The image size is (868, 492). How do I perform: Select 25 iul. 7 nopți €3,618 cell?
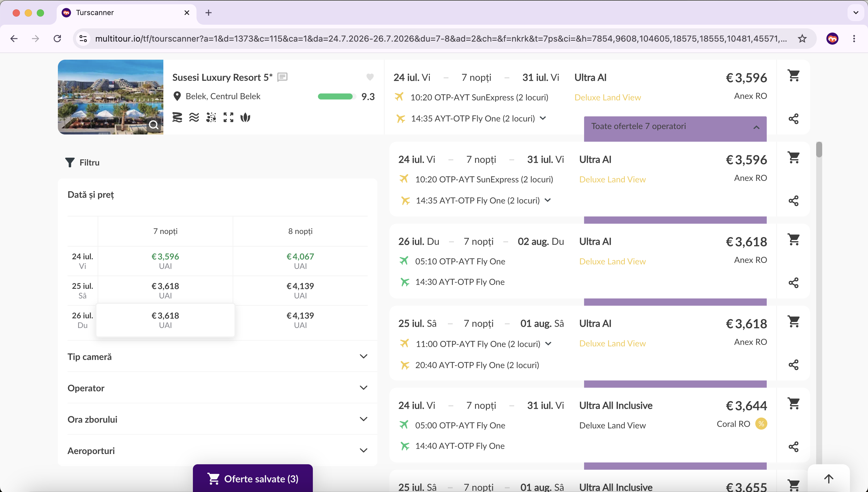pyautogui.click(x=165, y=291)
